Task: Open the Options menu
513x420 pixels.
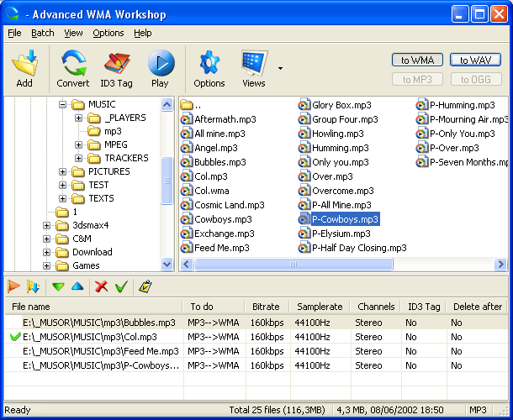Action: tap(108, 33)
